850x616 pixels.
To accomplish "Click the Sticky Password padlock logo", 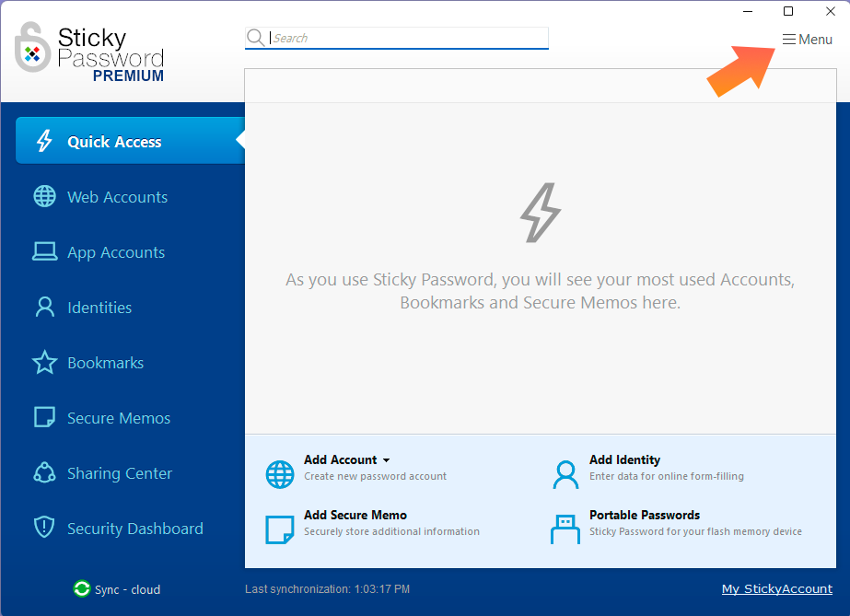I will click(x=32, y=47).
